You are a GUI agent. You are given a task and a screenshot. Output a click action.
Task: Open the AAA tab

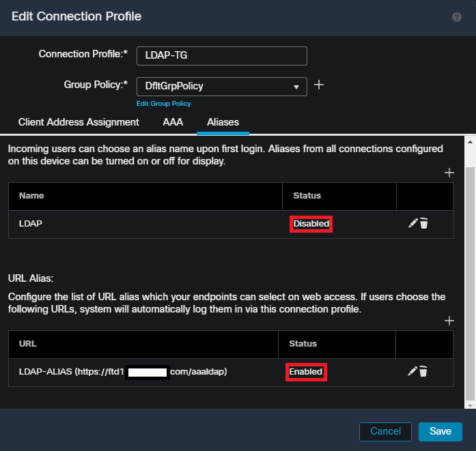(x=173, y=122)
